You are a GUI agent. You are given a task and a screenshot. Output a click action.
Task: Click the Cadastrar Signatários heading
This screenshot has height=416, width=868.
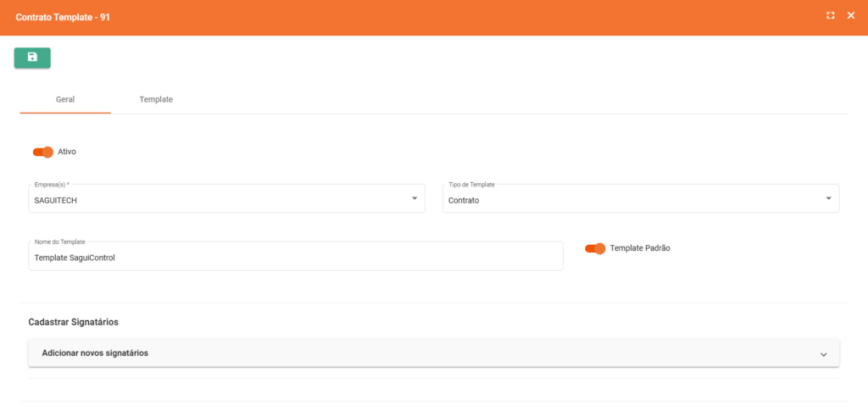tap(73, 323)
